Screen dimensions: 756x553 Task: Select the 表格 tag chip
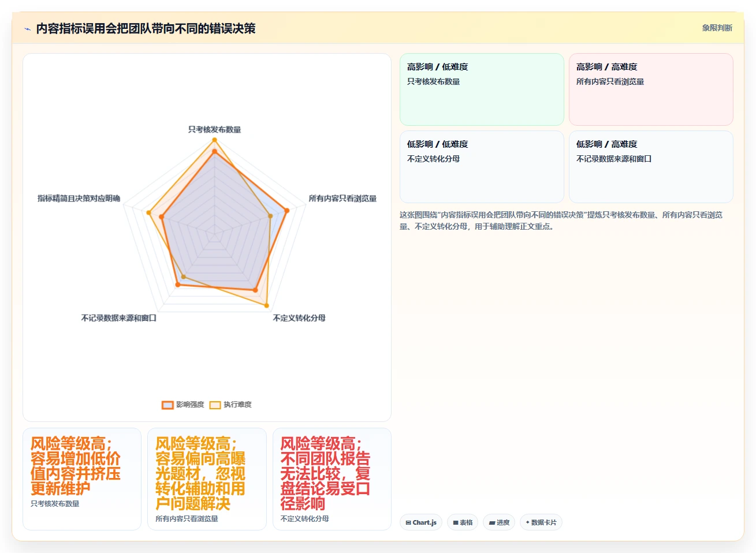463,522
